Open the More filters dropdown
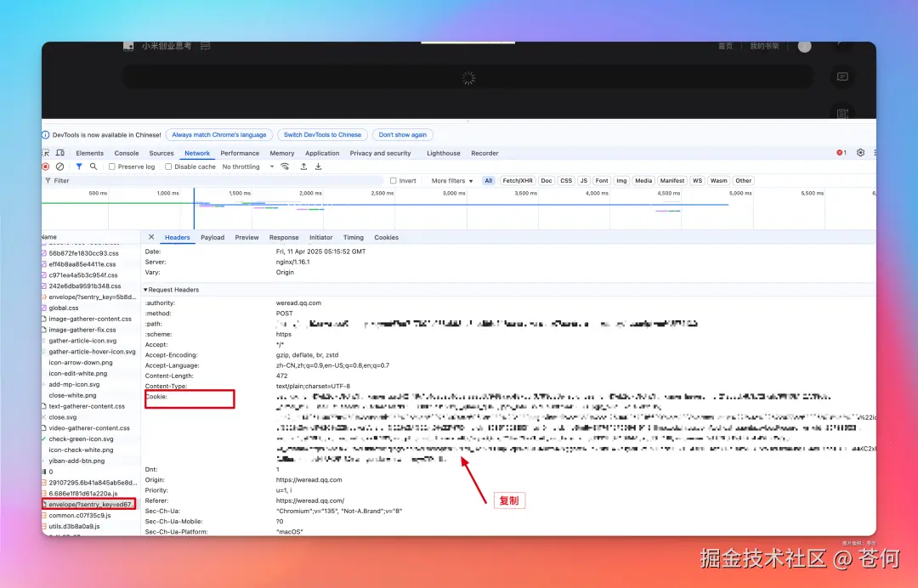Image resolution: width=918 pixels, height=588 pixels. (452, 181)
